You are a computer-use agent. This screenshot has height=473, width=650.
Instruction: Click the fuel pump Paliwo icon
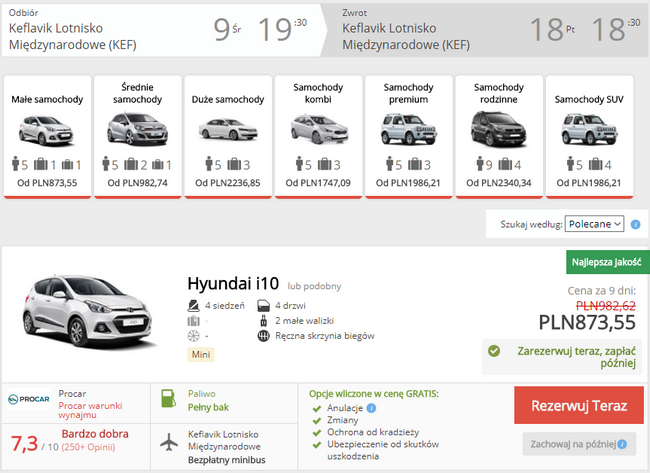tap(168, 398)
